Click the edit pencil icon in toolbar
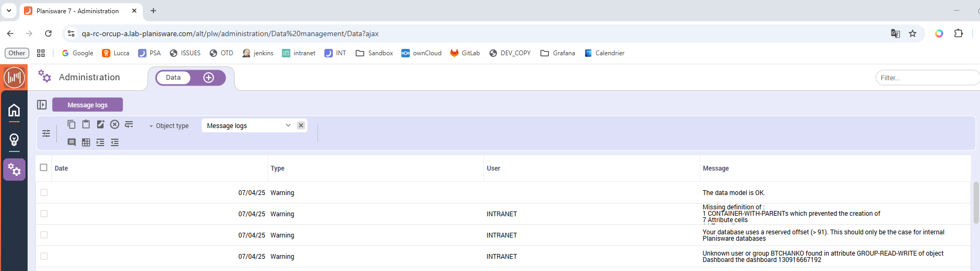The image size is (980, 271). 100,124
